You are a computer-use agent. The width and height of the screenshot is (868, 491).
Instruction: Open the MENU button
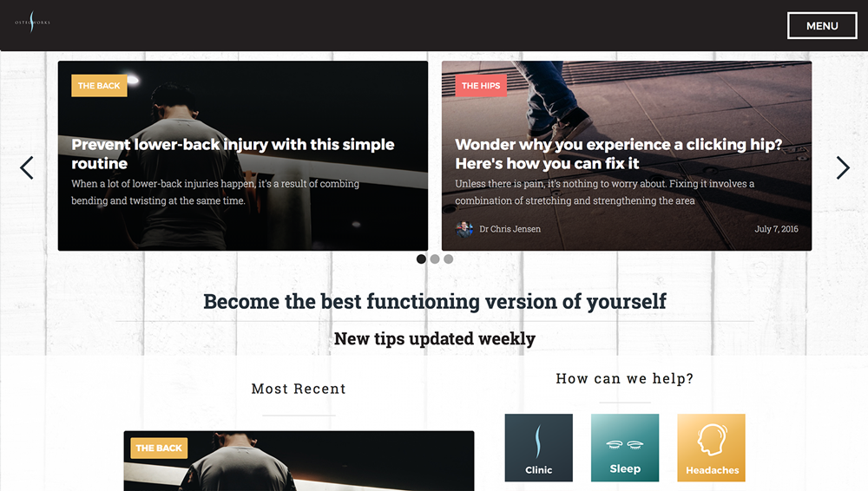point(822,25)
